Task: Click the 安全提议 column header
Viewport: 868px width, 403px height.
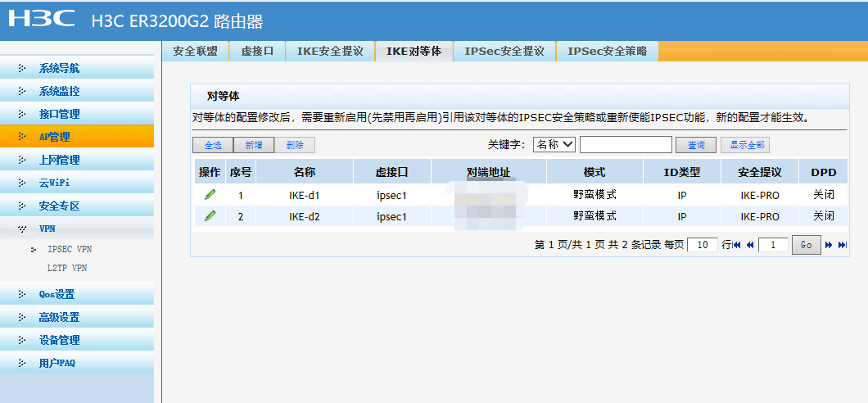Action: 760,172
